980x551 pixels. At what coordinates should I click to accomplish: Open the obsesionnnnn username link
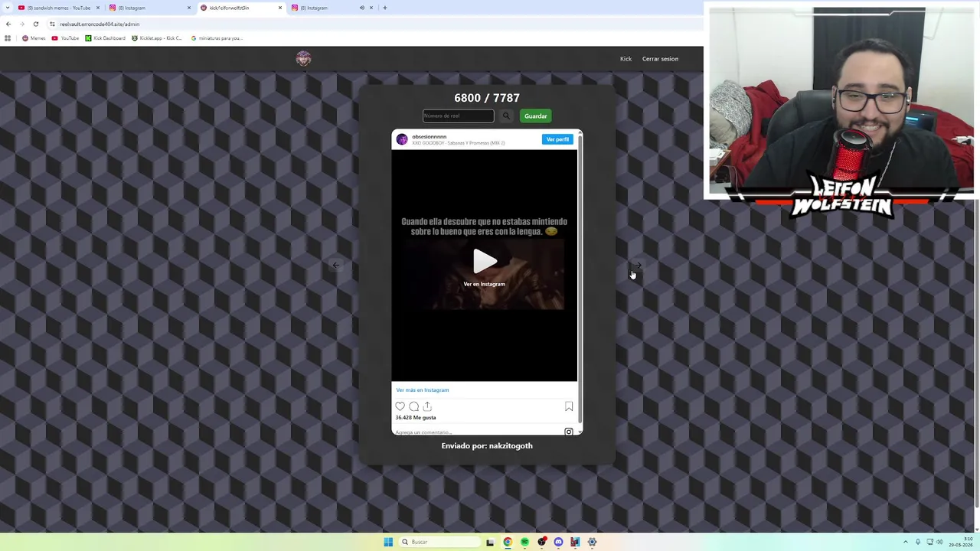pyautogui.click(x=429, y=136)
